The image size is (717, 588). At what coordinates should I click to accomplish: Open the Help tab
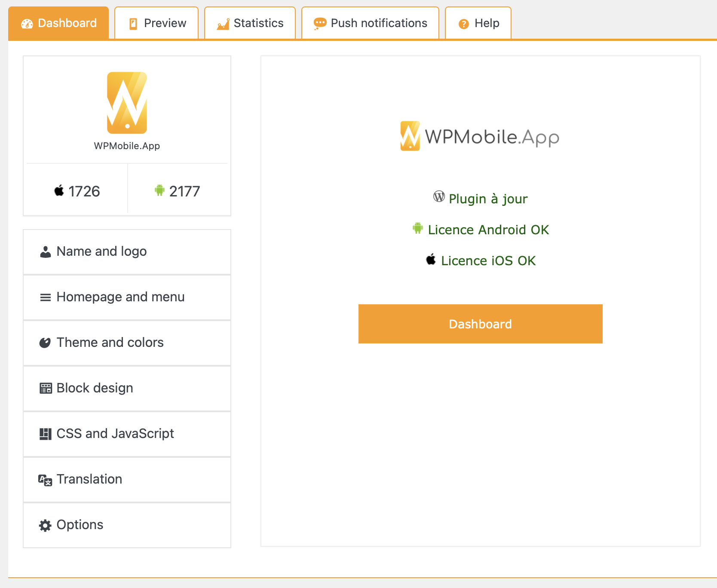point(478,23)
